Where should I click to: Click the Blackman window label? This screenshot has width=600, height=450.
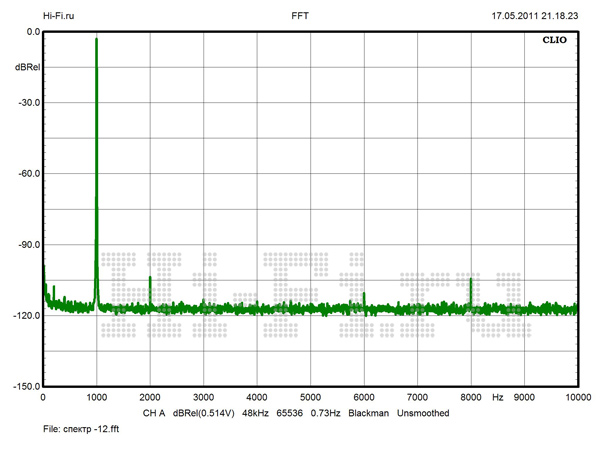tap(369, 412)
